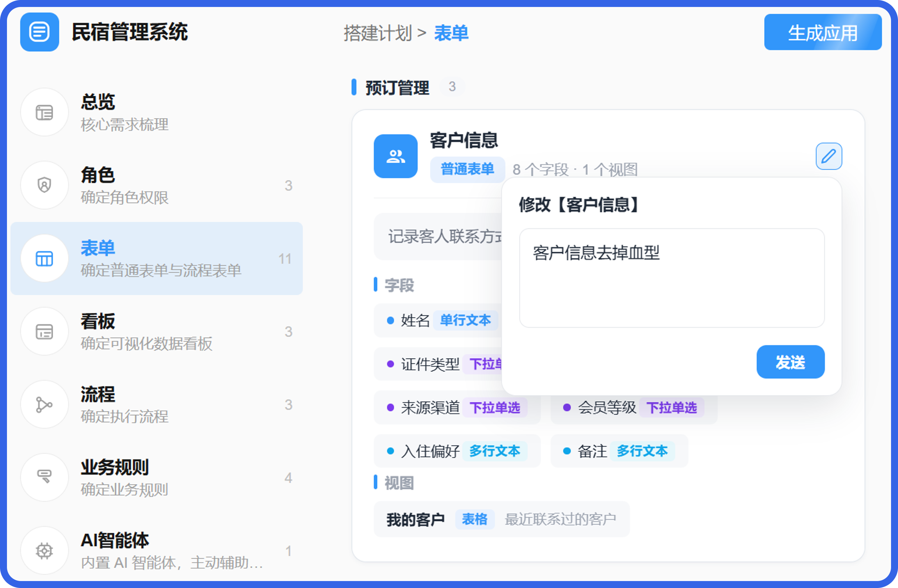898x588 pixels.
Task: Click the 字段 section label
Action: tap(399, 285)
